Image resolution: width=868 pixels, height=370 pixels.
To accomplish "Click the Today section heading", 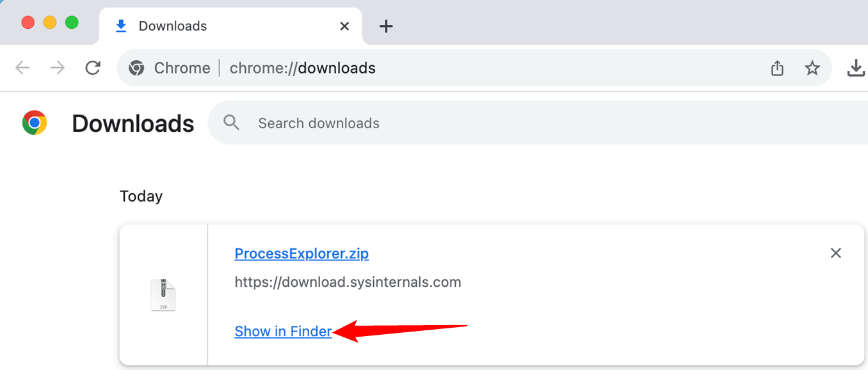I will [141, 196].
